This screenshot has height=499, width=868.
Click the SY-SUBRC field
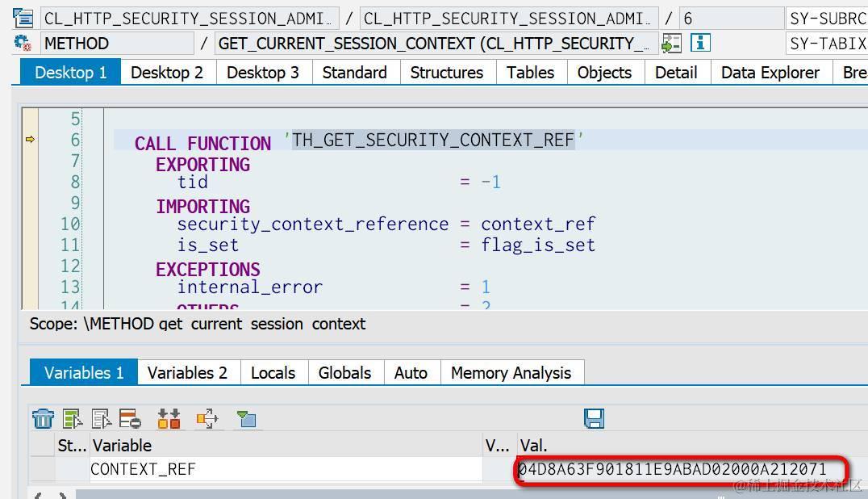[827, 19]
